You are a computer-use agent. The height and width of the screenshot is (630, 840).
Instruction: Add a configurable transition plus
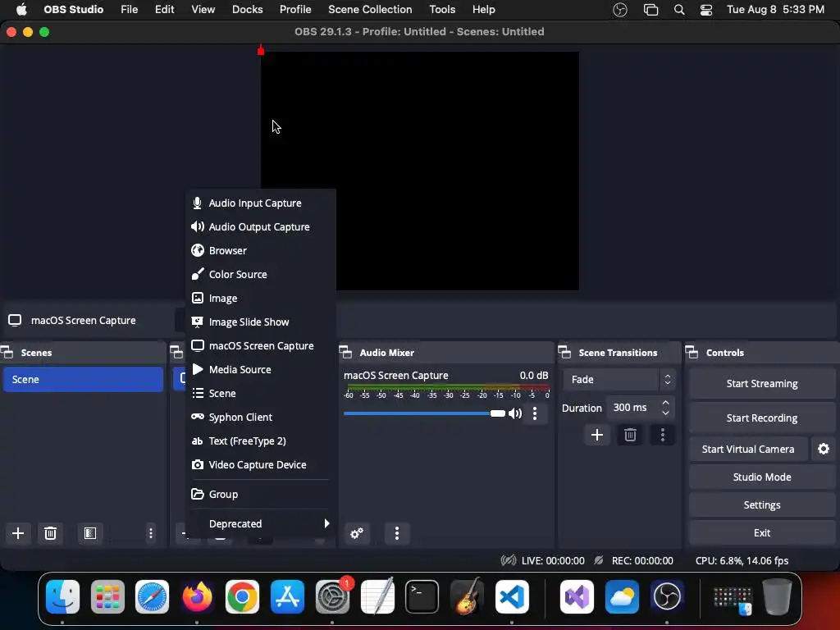coord(597,435)
